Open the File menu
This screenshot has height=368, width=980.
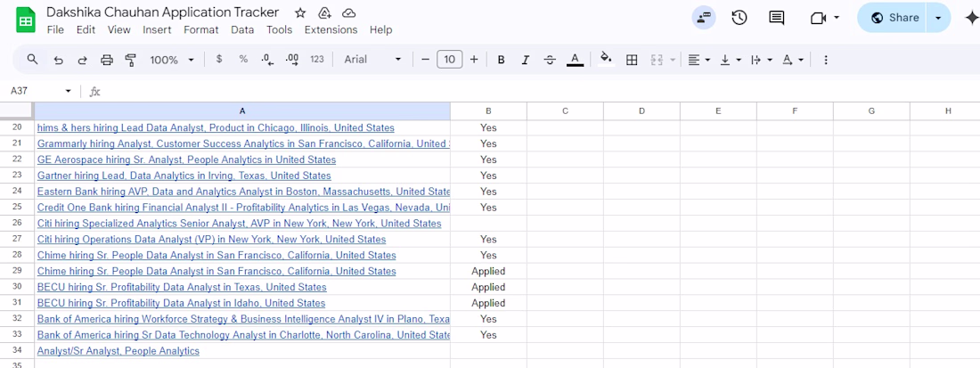[x=55, y=29]
